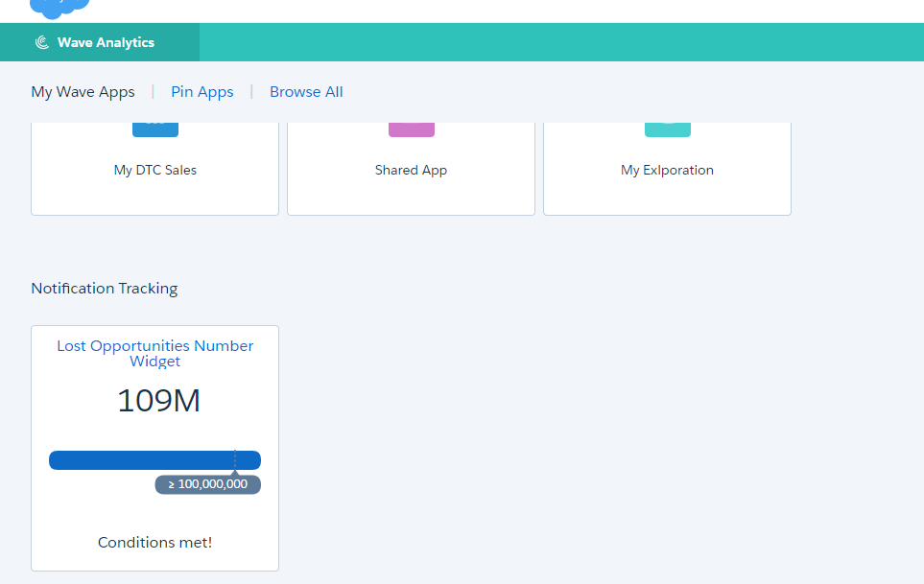Click the blue My DTC Sales icon
Image resolution: width=924 pixels, height=584 pixels.
coord(155,129)
